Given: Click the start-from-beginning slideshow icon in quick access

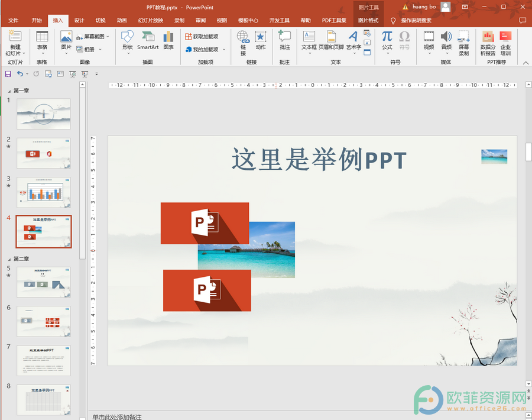Looking at the screenshot, I should [x=73, y=74].
